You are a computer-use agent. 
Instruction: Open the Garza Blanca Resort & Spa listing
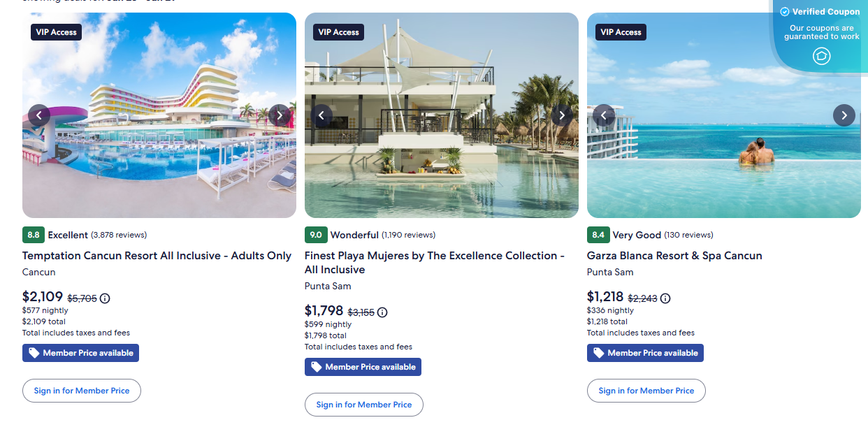pos(674,255)
